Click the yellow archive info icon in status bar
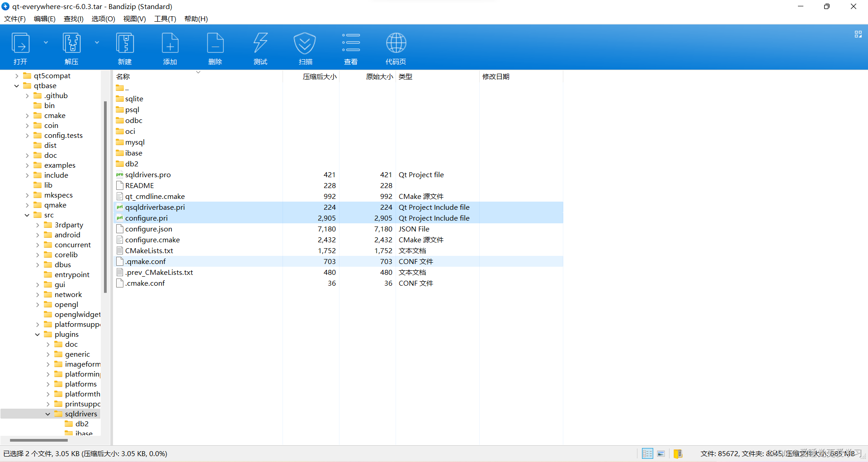Image resolution: width=868 pixels, height=462 pixels. tap(678, 453)
